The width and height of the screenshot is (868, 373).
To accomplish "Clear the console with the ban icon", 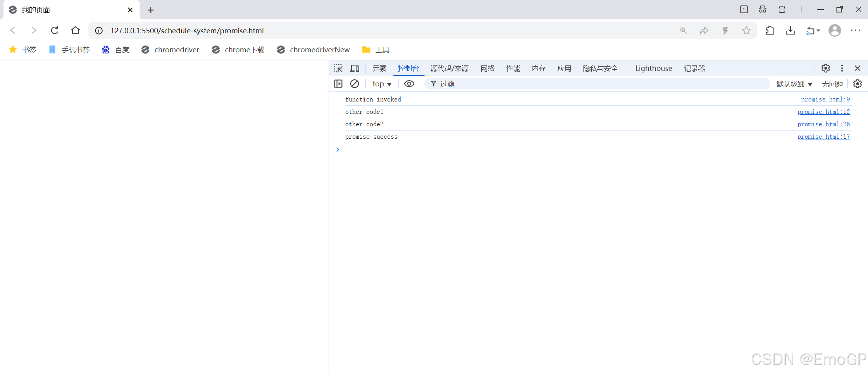I will [x=355, y=84].
